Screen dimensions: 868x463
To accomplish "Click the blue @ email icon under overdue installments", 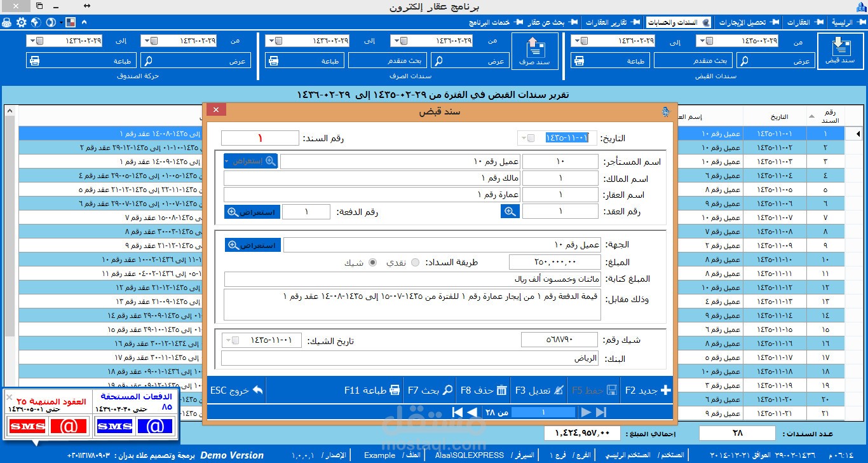I will [154, 427].
